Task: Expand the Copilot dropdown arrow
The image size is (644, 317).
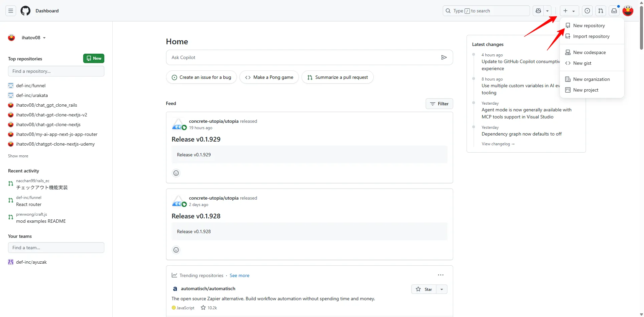Action: pos(547,11)
